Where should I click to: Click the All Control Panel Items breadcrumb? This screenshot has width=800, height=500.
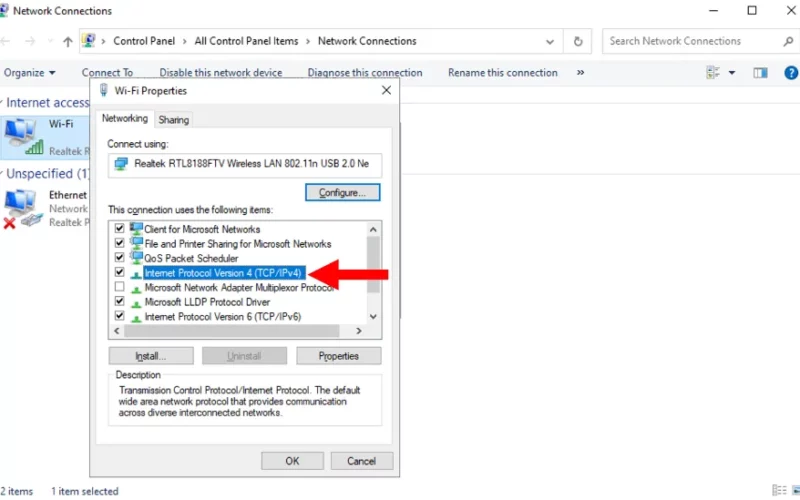pos(246,41)
